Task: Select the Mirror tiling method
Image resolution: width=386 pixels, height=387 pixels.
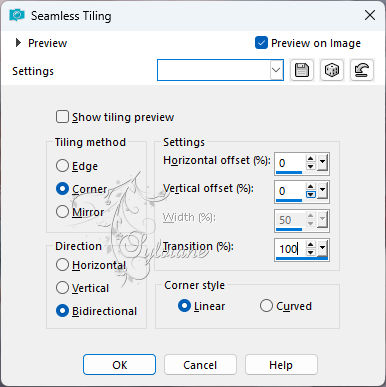Action: [x=62, y=212]
